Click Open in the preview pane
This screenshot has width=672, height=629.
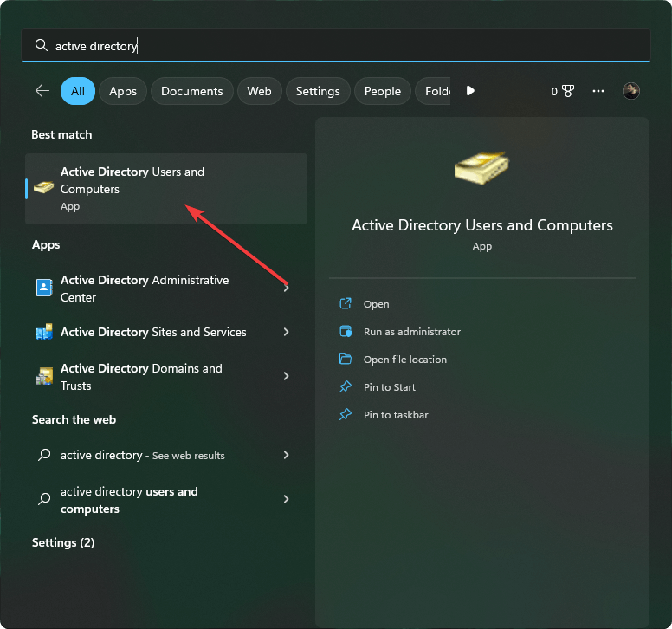point(377,304)
